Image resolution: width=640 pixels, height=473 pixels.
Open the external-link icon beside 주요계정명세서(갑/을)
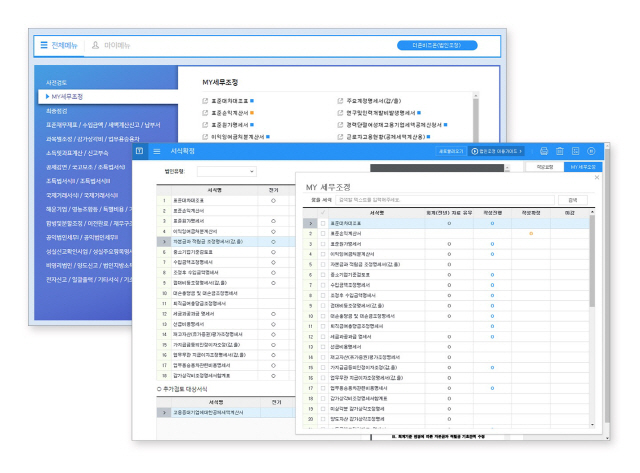340,102
